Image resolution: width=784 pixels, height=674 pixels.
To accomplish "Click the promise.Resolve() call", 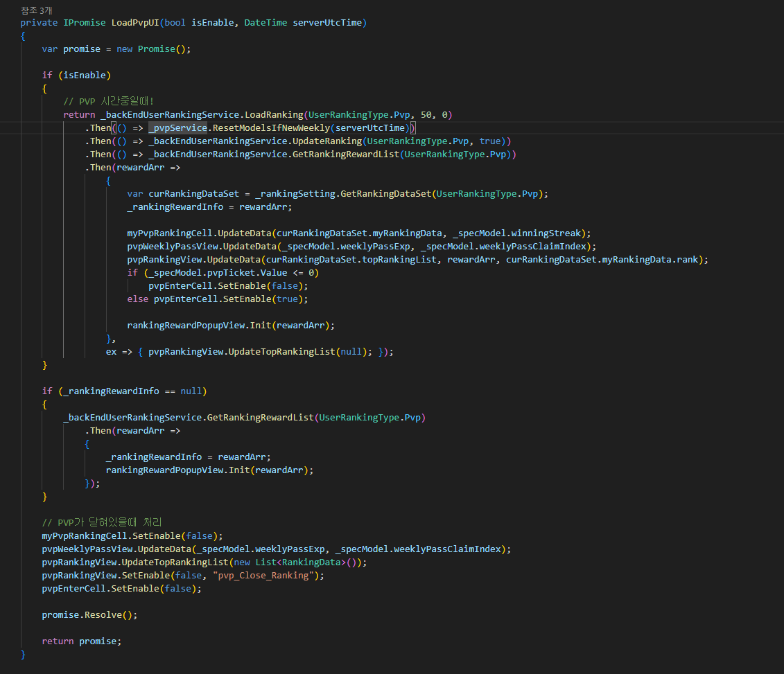I will 89,615.
